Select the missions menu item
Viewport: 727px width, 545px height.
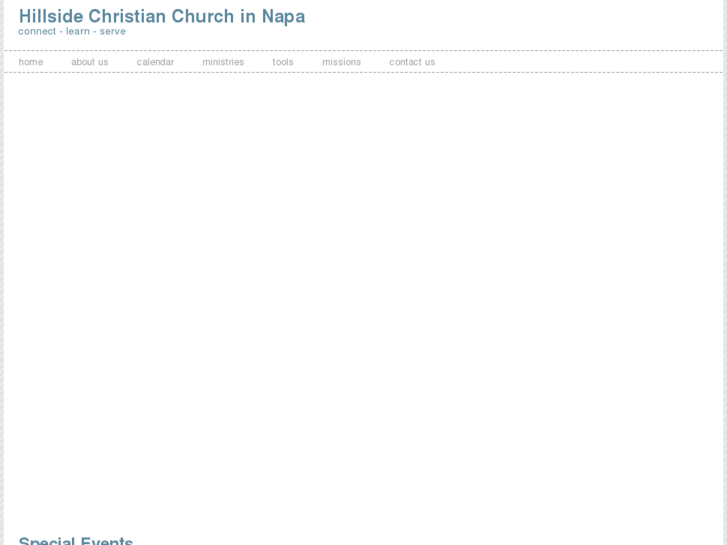pyautogui.click(x=341, y=62)
